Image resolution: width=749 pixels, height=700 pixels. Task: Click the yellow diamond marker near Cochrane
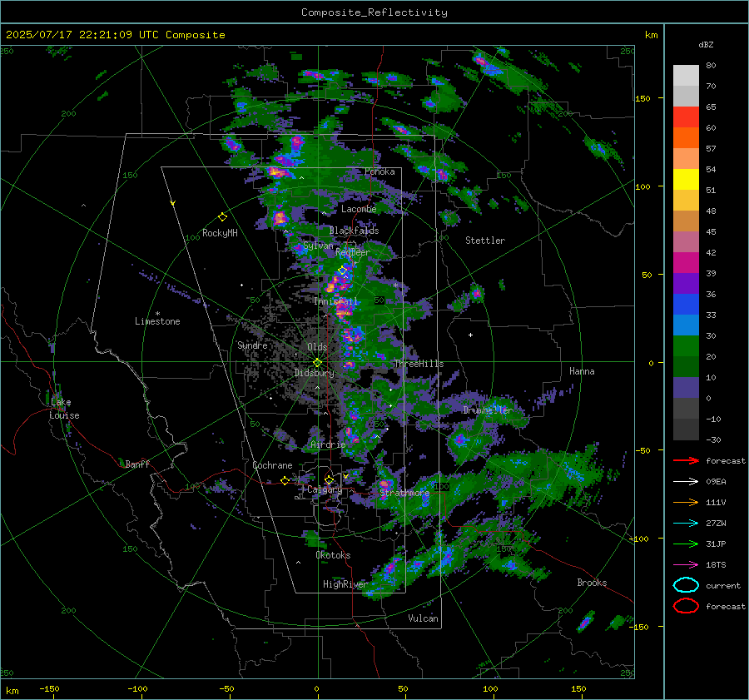285,480
